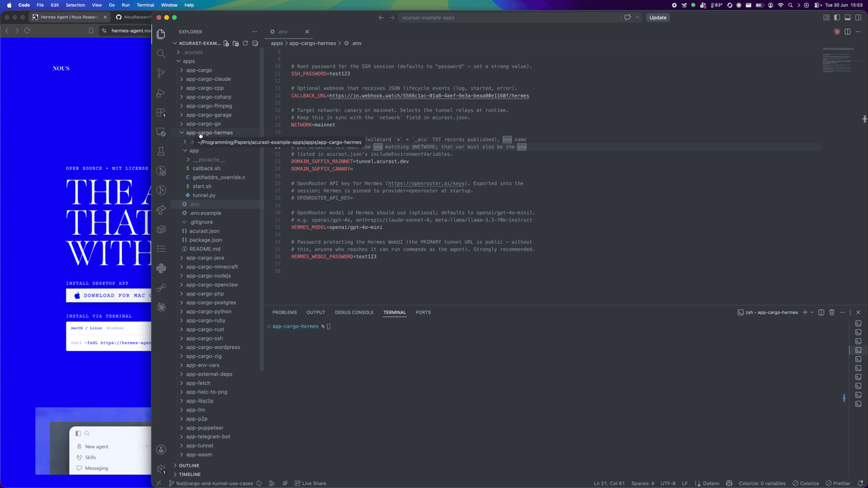Split the editor to the right

click(x=847, y=31)
